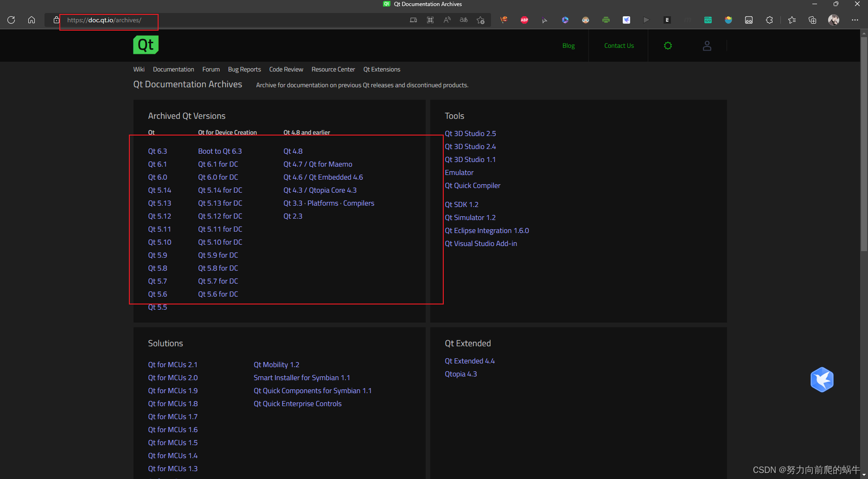This screenshot has width=868, height=479.
Task: Open Qt Eclipse Integration 1.6.0 link
Action: coord(487,231)
